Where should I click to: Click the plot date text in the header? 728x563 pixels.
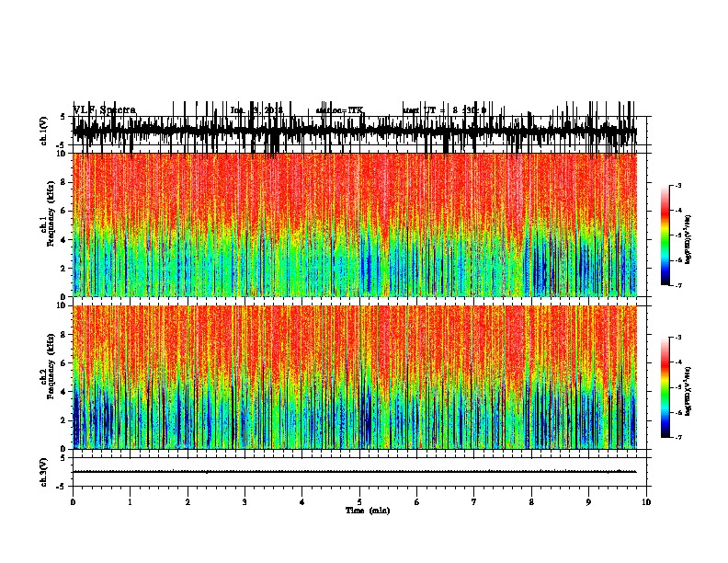pos(256,110)
